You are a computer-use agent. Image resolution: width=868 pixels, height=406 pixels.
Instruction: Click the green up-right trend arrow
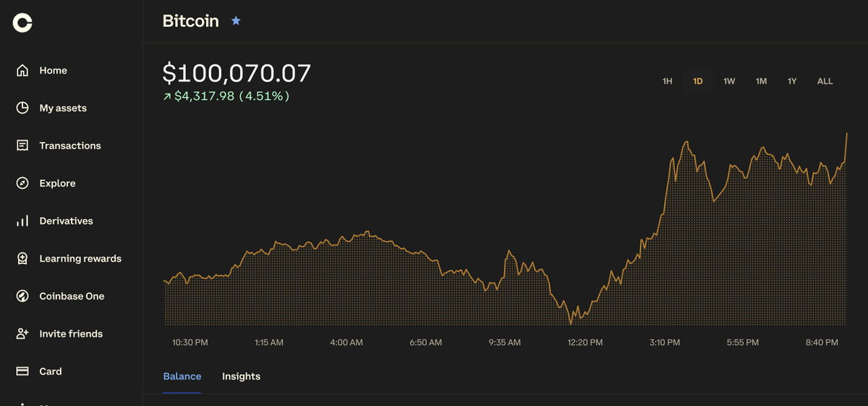tap(167, 96)
